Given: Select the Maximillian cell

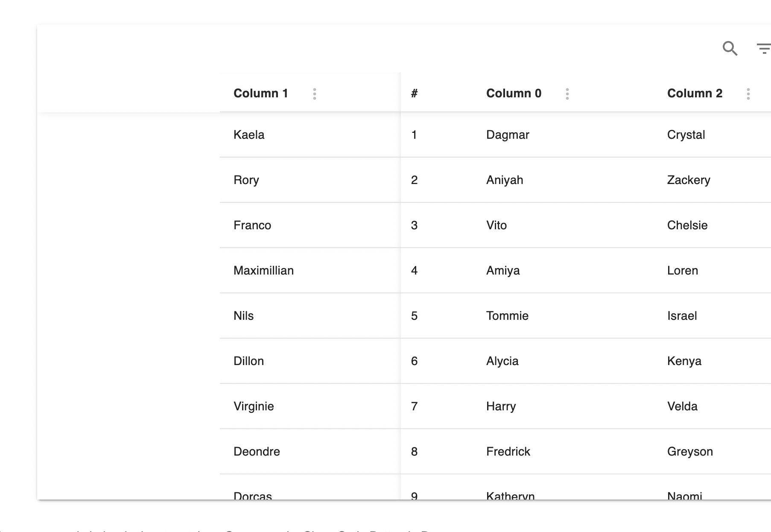Looking at the screenshot, I should click(x=310, y=271).
